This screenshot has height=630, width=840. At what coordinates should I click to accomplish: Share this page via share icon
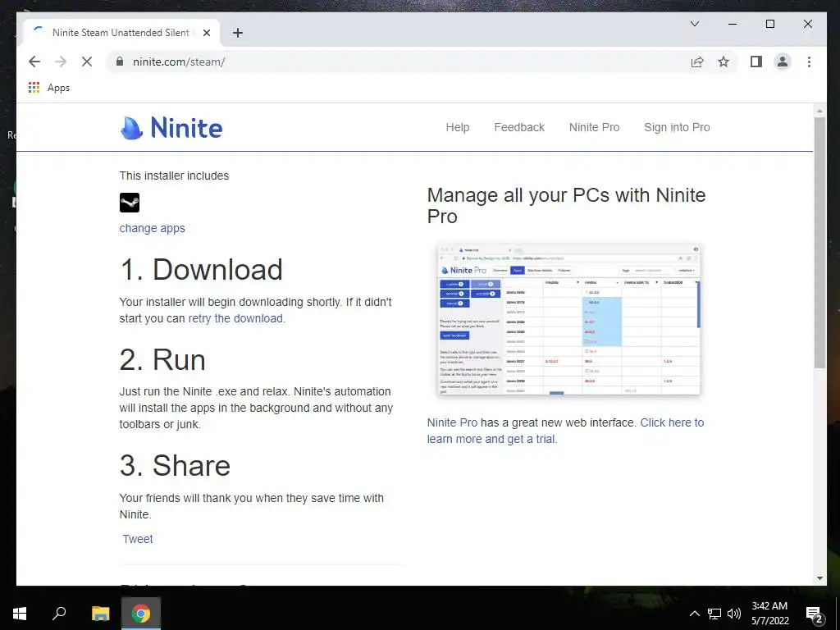(697, 62)
